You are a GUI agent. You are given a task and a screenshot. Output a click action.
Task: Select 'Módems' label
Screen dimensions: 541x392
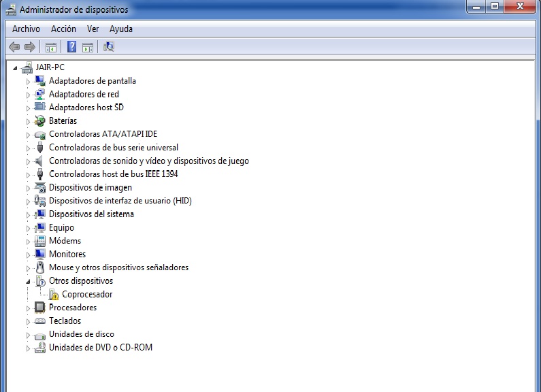click(65, 241)
